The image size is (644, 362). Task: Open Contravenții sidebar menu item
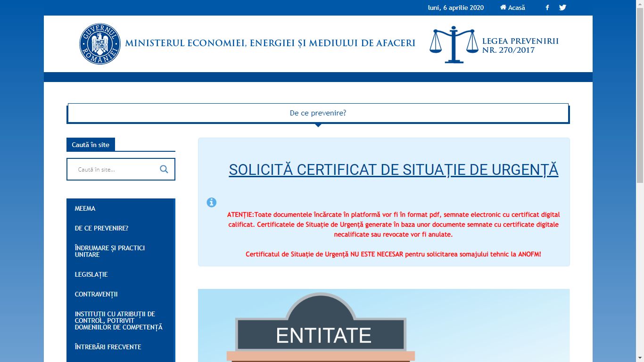coord(120,294)
